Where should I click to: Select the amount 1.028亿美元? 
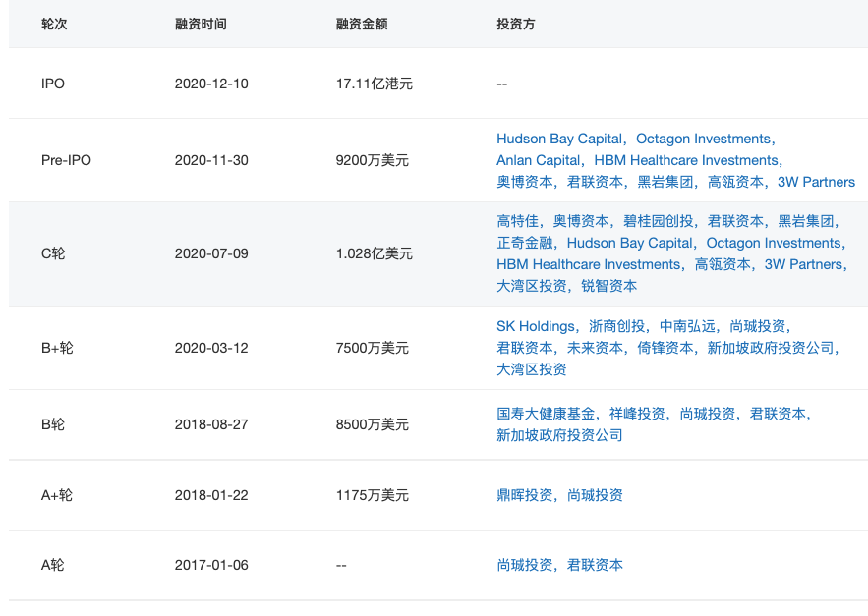pos(375,254)
